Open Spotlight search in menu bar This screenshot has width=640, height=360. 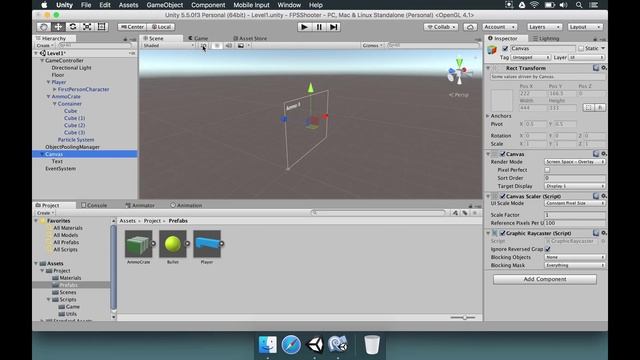(x=579, y=5)
